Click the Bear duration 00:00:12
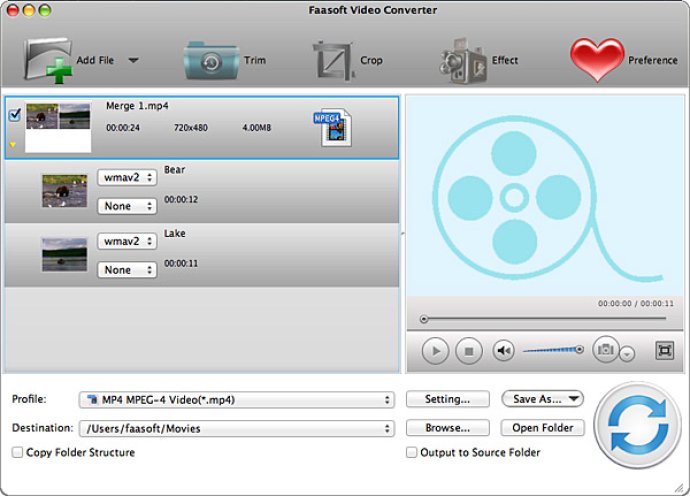This screenshot has width=690, height=496. click(181, 200)
